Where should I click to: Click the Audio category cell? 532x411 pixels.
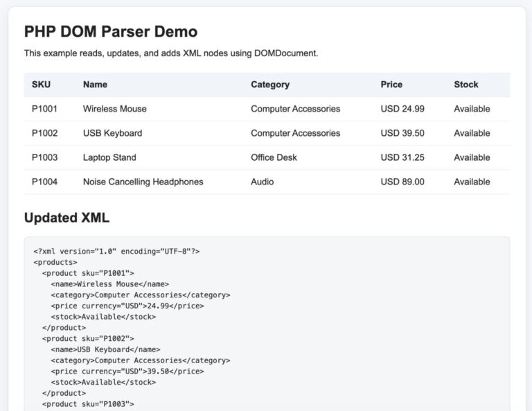(x=262, y=182)
